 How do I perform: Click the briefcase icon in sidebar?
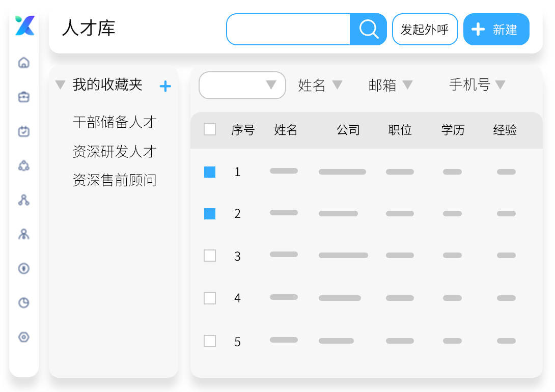24,97
